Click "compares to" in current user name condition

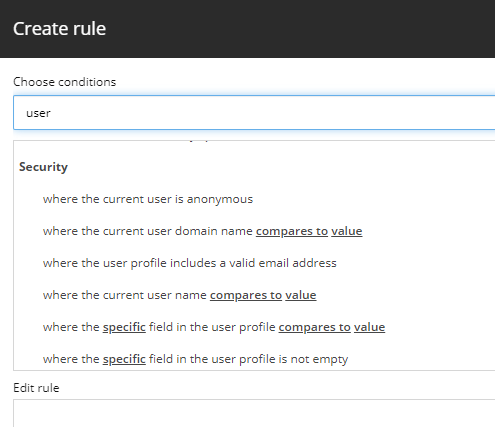coord(246,295)
